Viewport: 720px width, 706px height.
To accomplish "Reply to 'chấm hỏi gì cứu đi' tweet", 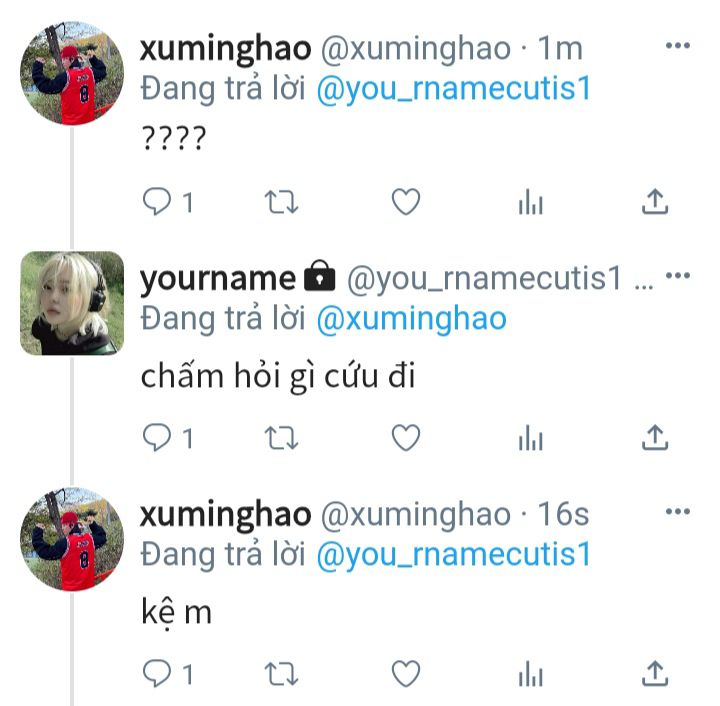I will tap(157, 437).
